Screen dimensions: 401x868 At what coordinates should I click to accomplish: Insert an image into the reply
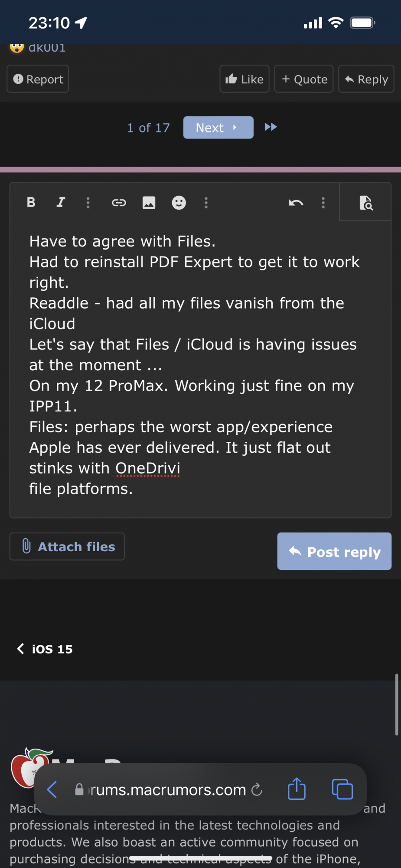coord(149,203)
